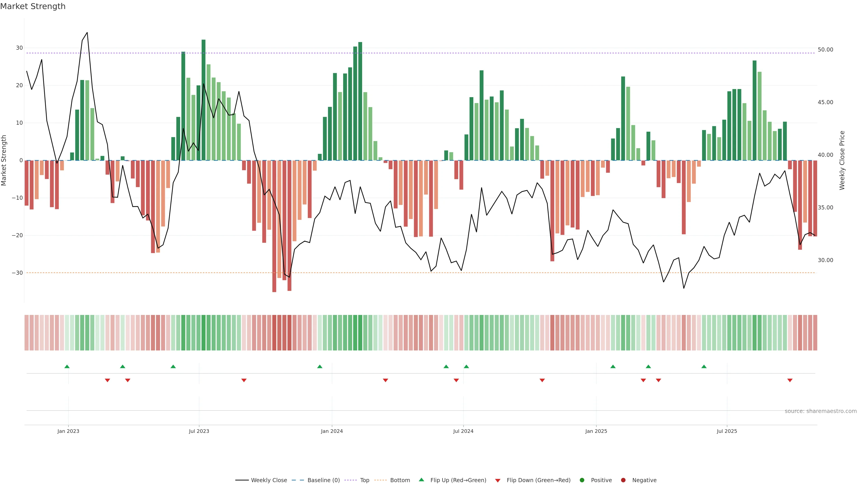Screen dimensions: 868x488
Task: Click the only flip-down triangle between Jul 2023 and Jan 2024
Action: tap(244, 380)
